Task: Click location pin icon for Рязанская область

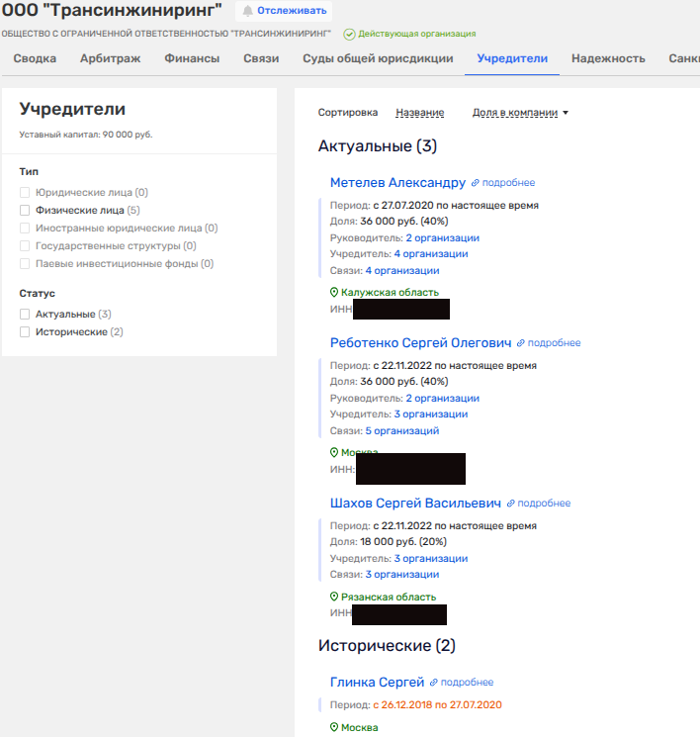Action: click(x=334, y=598)
